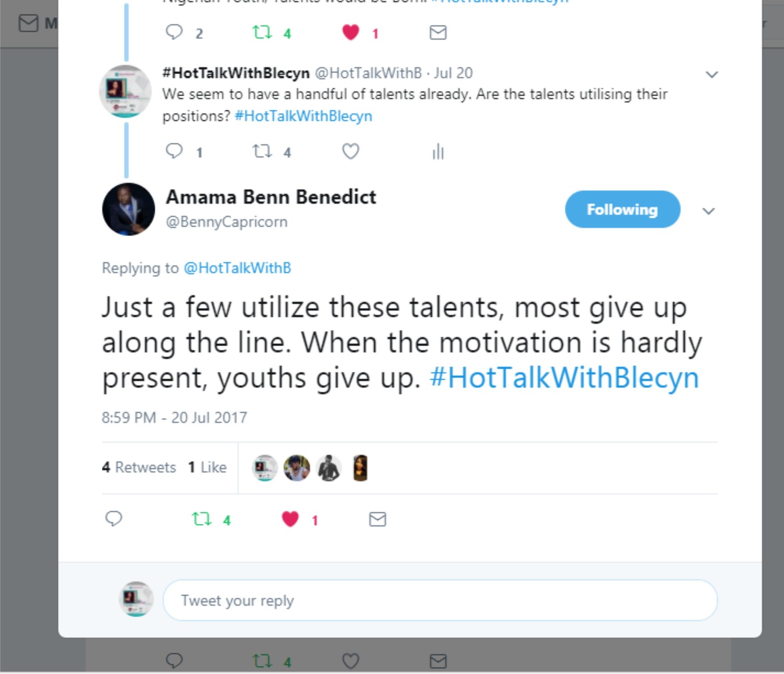Unlike the main tweet's red heart
Screen dimensions: 784x674
[x=290, y=519]
